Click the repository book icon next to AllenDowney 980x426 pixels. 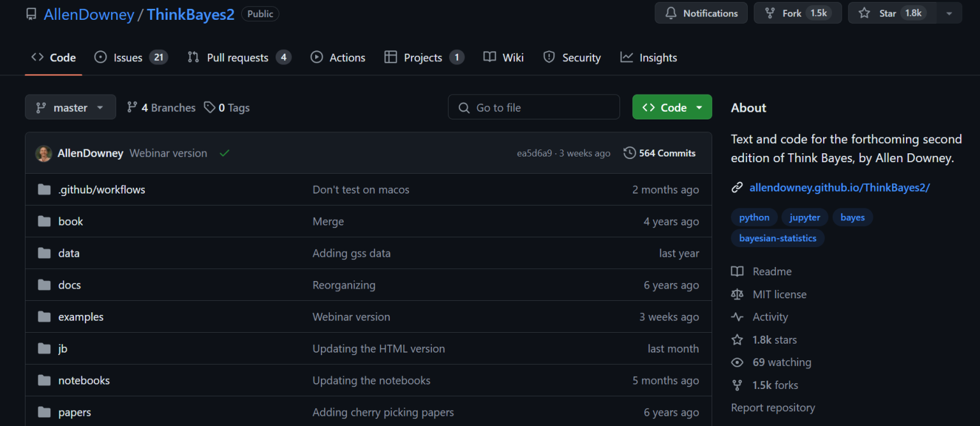click(31, 13)
